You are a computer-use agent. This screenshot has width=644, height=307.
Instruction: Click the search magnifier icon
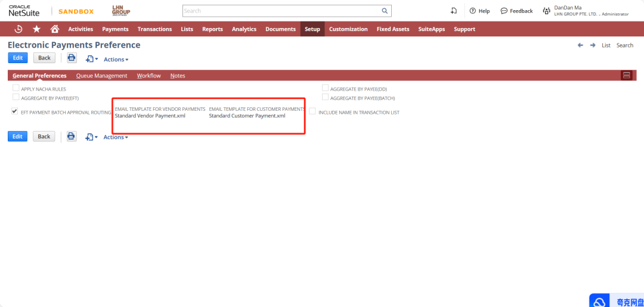click(385, 11)
